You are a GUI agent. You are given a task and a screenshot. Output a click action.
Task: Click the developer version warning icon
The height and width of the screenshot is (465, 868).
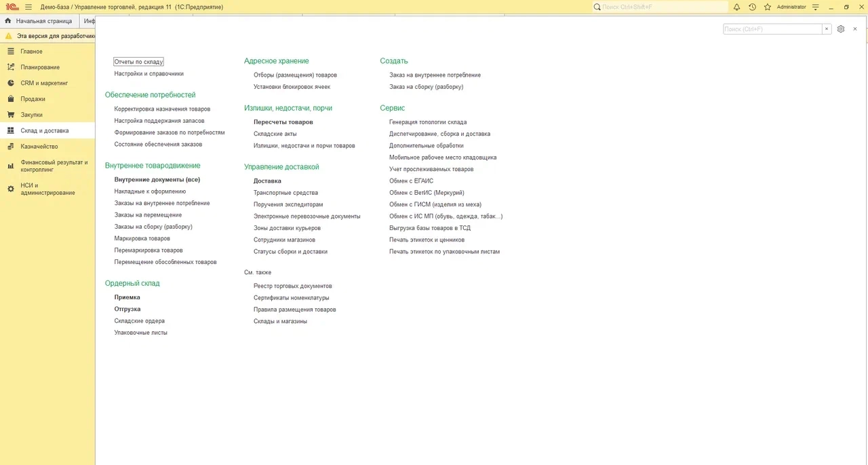coord(8,36)
